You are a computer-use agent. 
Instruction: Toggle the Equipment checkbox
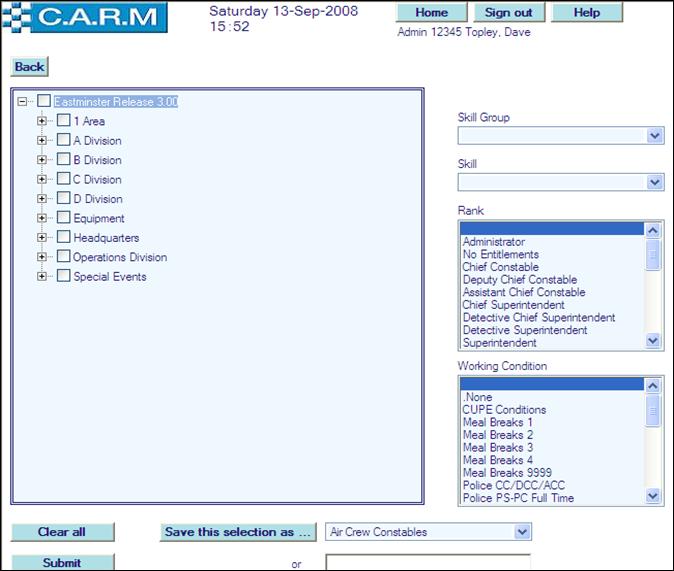[x=64, y=218]
